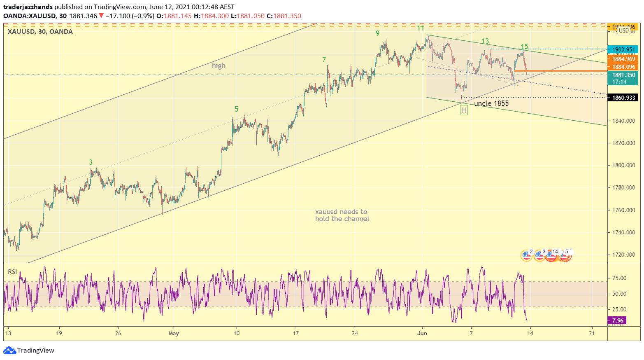Click the '21' date on time axis

[x=592, y=333]
